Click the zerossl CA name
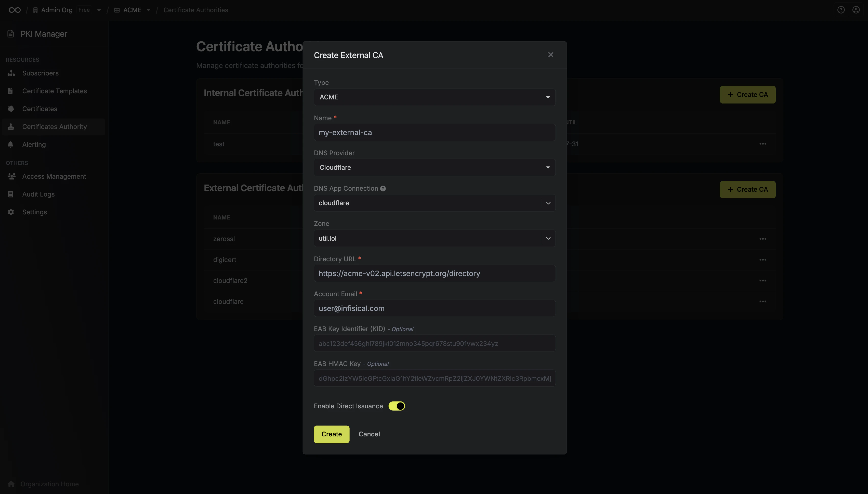The image size is (868, 494). (224, 239)
